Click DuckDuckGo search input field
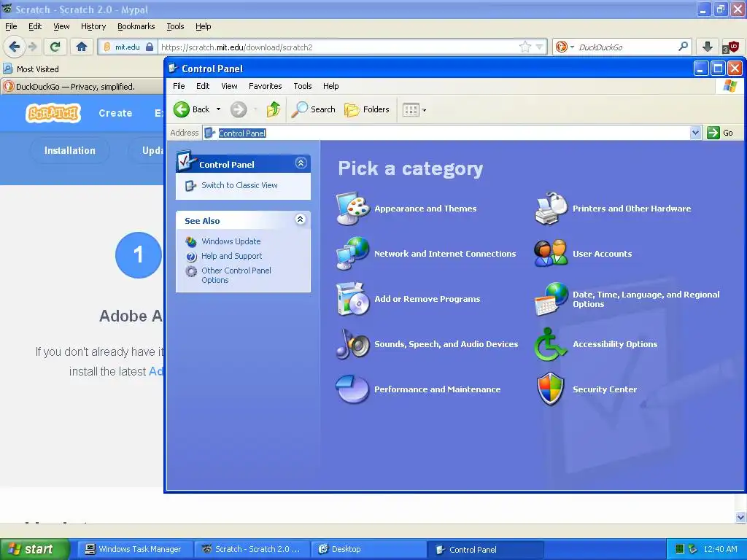747x560 pixels. [627, 47]
